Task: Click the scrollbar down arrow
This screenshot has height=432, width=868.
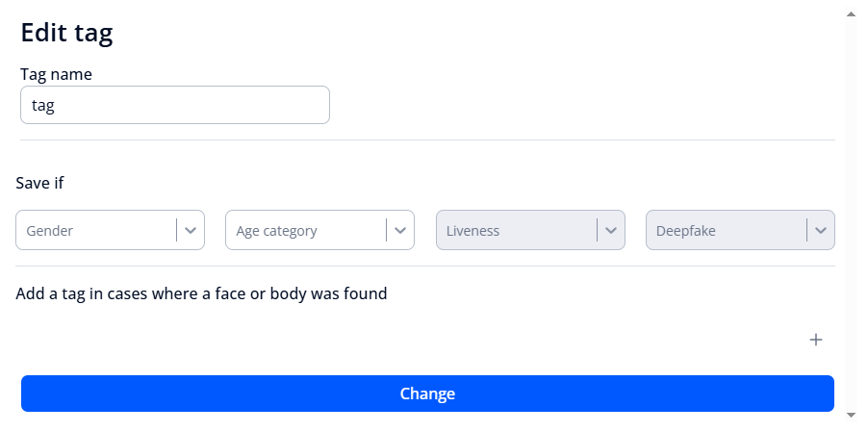Action: click(850, 415)
